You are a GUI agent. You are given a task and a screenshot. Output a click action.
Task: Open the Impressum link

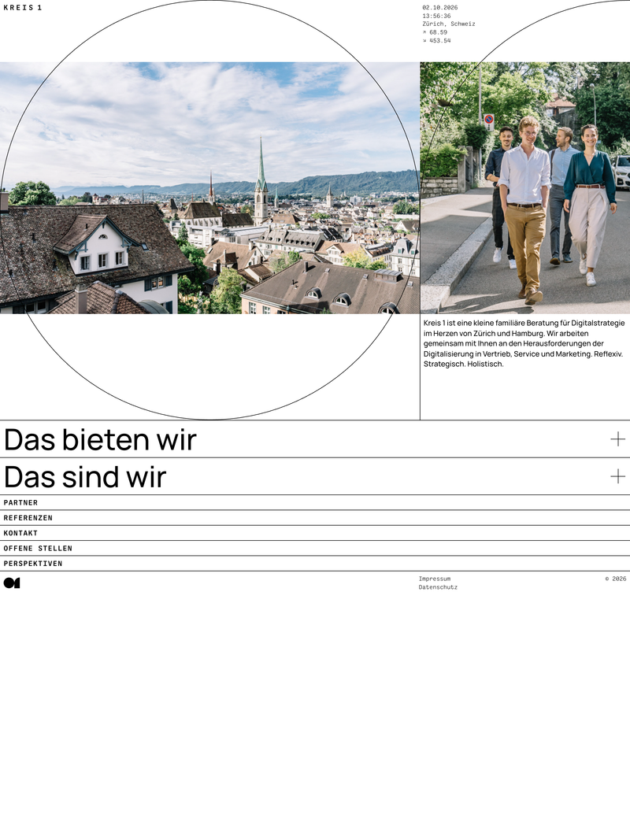[435, 579]
